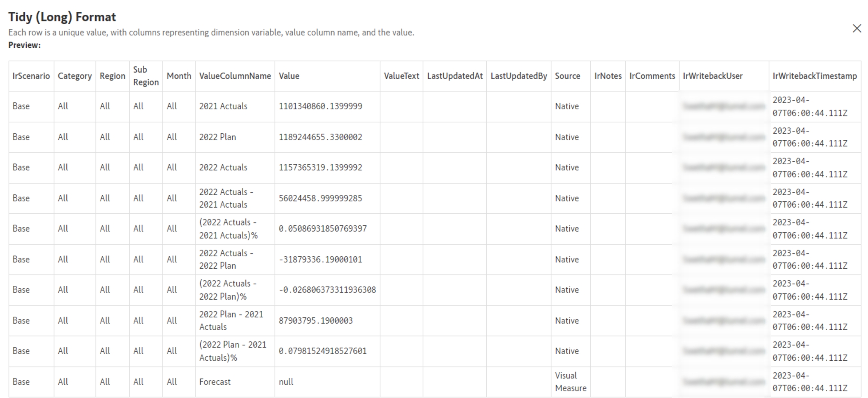Screen dimensions: 868x398
Task: Select the Sub Region column header
Action: pos(145,76)
